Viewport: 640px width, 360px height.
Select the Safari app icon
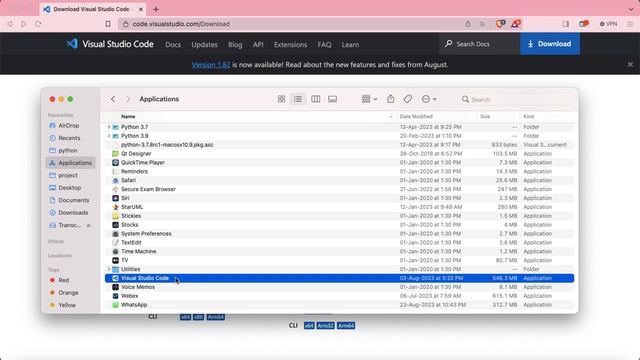pos(116,180)
